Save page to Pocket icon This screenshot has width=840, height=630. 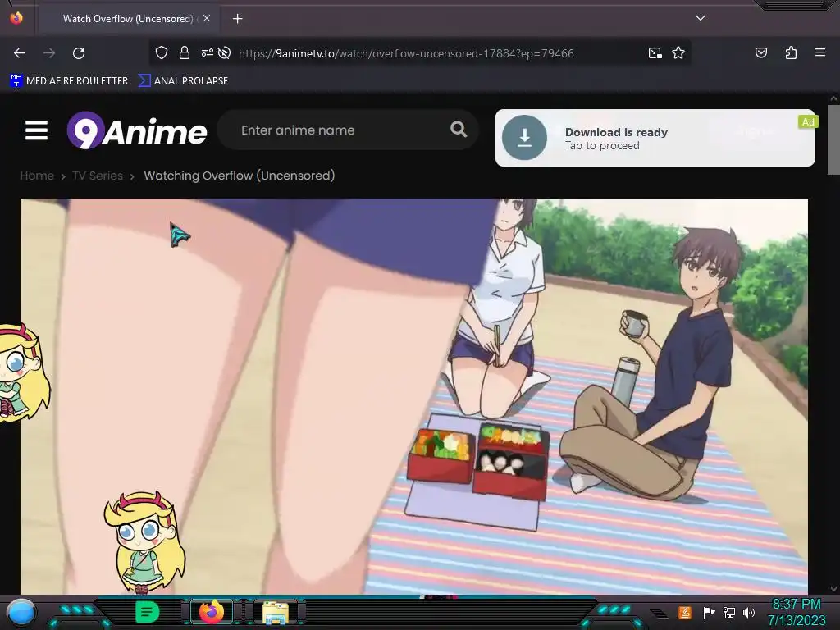pyautogui.click(x=761, y=52)
